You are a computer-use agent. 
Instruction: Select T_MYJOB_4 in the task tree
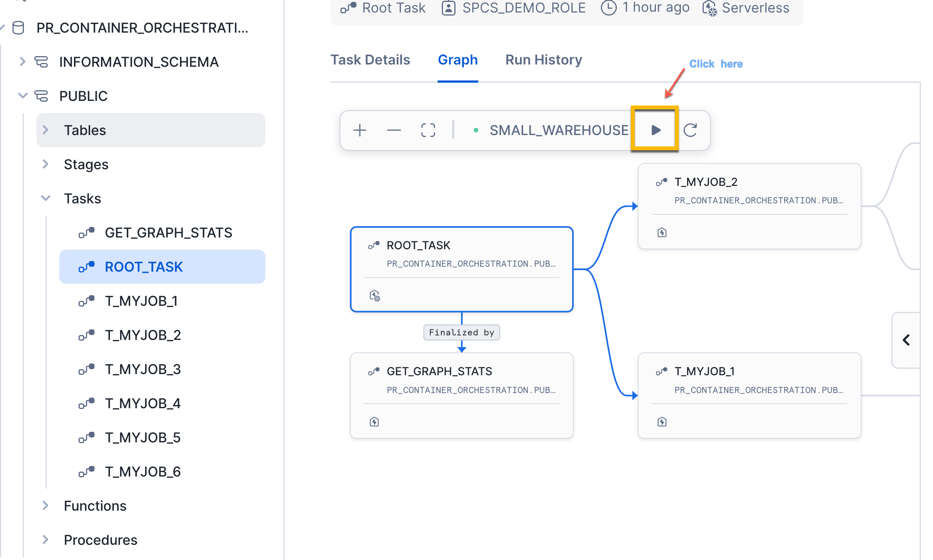tap(143, 403)
